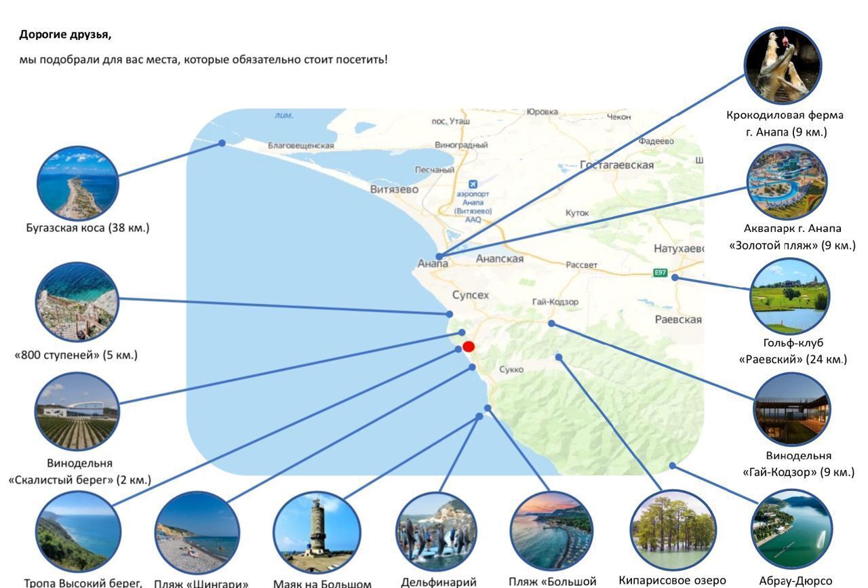The height and width of the screenshot is (588, 868).
Task: Click the 'Песчаный' label on map
Action: click(x=435, y=170)
